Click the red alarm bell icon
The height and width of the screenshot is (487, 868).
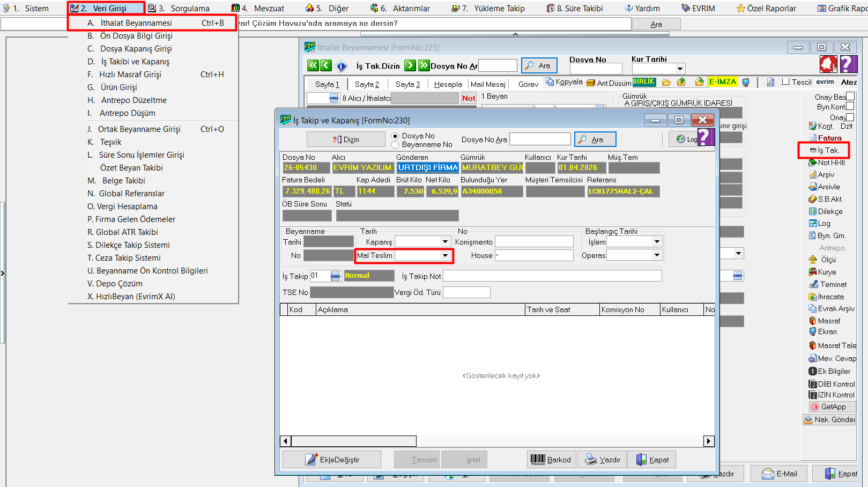(x=828, y=64)
